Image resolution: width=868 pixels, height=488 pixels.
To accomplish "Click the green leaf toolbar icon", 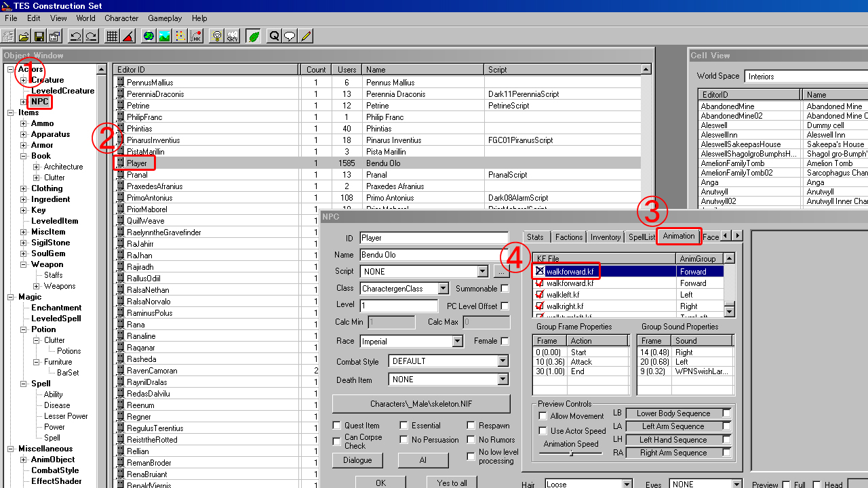I will [253, 36].
